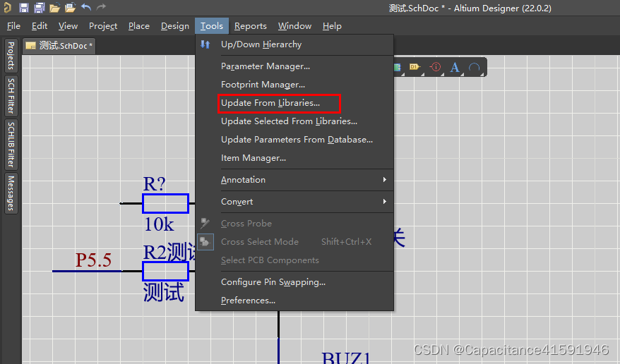Click the Convert submenu arrow
This screenshot has width=620, height=364.
click(x=384, y=201)
